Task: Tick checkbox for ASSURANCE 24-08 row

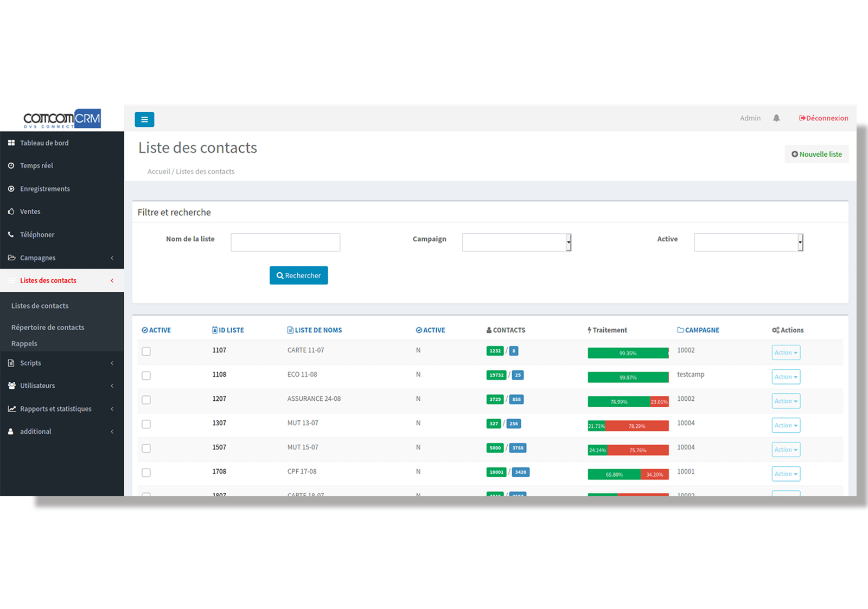Action: pyautogui.click(x=146, y=400)
